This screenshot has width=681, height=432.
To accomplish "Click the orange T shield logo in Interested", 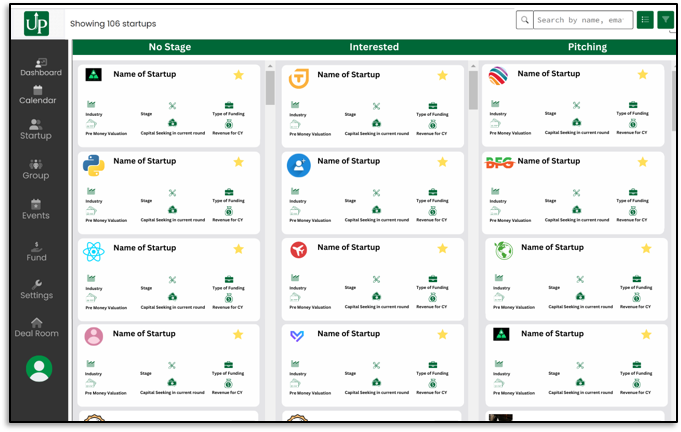I will click(x=299, y=78).
